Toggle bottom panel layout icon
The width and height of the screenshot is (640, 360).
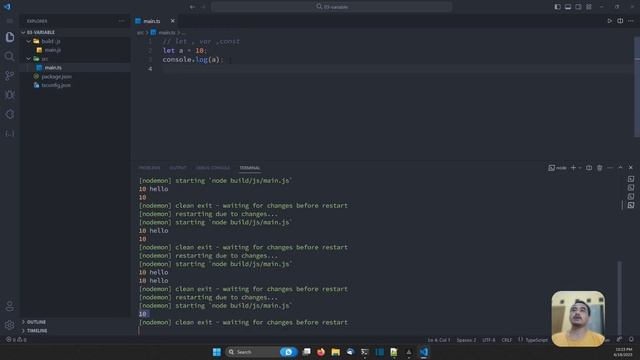click(x=568, y=7)
